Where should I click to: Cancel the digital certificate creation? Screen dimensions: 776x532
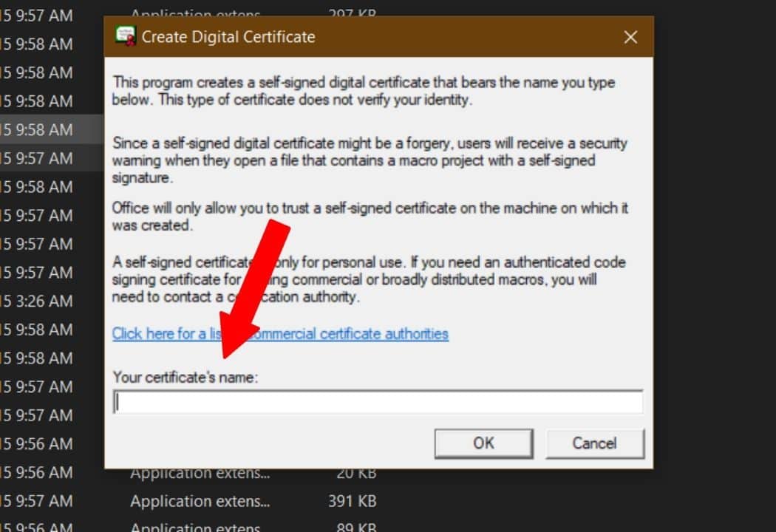click(x=594, y=443)
